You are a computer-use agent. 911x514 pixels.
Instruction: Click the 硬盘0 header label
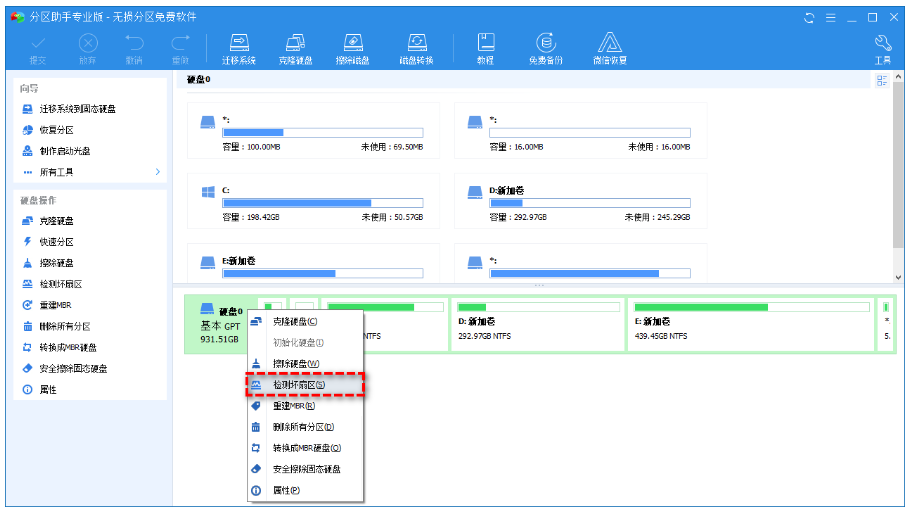pyautogui.click(x=199, y=80)
